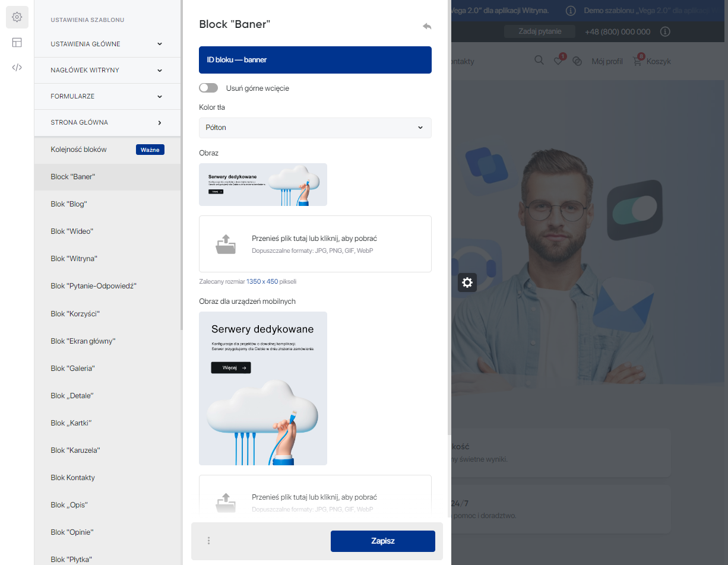728x565 pixels.
Task: Select Blok "Blog" in the sidebar
Action: [x=69, y=204]
